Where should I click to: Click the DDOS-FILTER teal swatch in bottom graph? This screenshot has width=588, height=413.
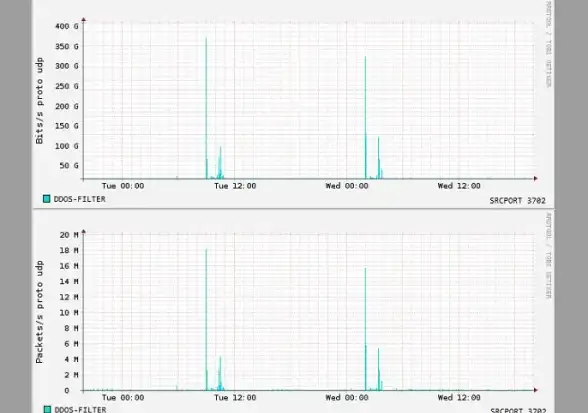47,409
